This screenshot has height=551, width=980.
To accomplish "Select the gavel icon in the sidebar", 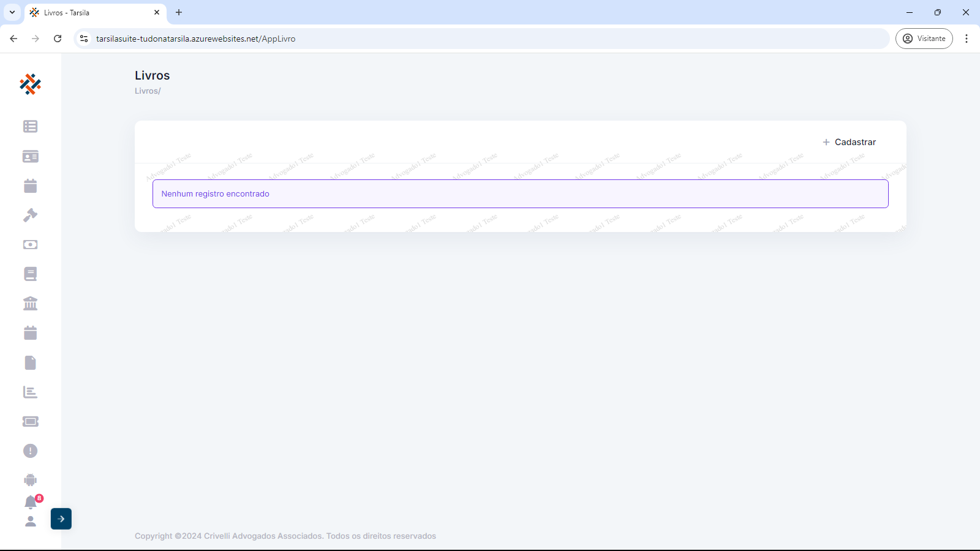I will point(30,216).
